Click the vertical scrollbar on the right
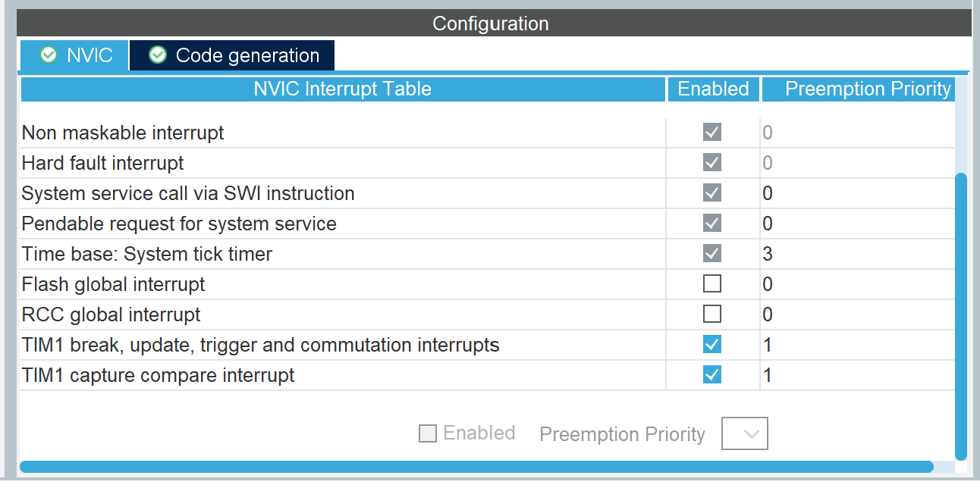 (961, 317)
